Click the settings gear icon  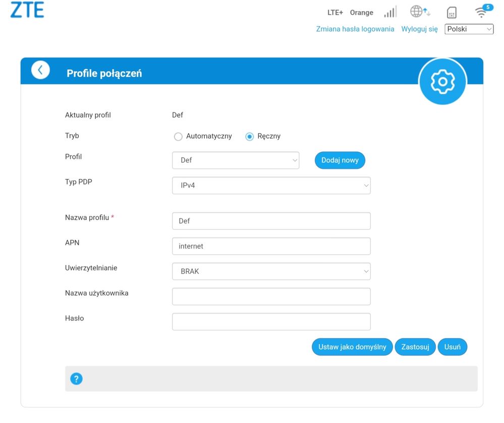pyautogui.click(x=442, y=81)
